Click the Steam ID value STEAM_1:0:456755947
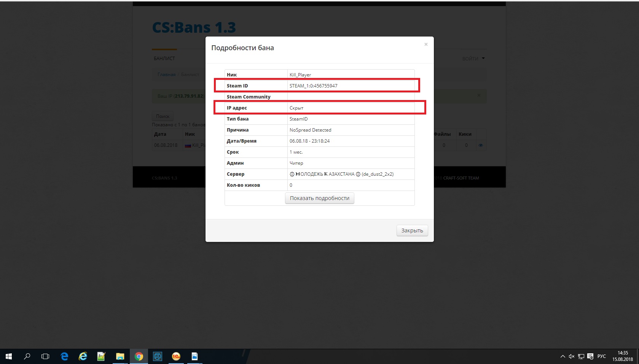The image size is (639, 364). coord(313,86)
